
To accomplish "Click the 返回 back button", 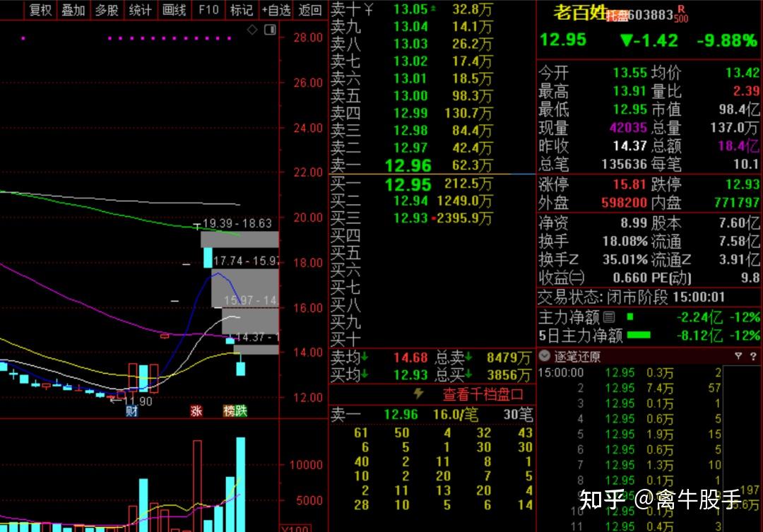I will pyautogui.click(x=310, y=10).
